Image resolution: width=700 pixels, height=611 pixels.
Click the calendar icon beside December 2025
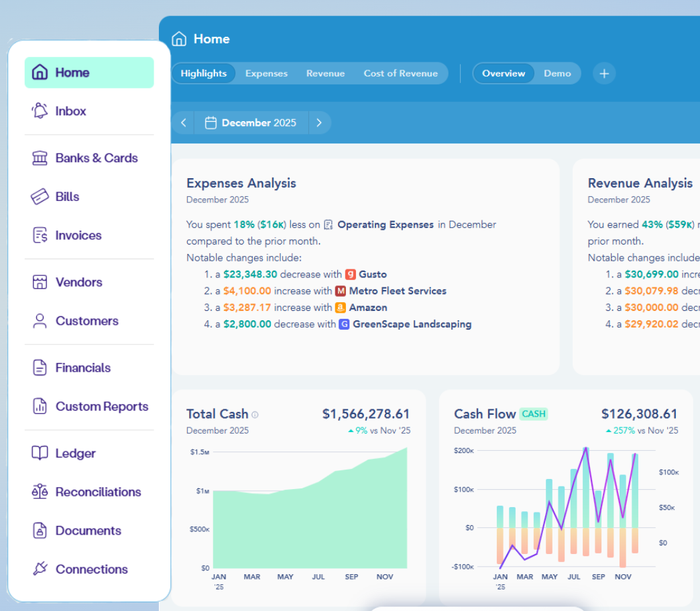click(211, 123)
